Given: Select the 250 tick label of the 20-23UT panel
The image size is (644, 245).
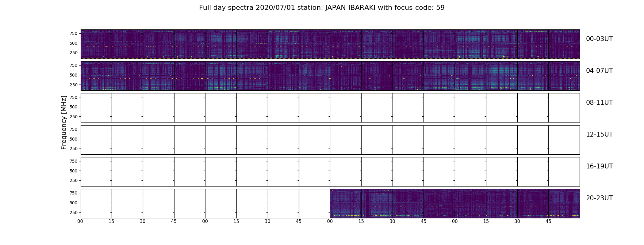Looking at the screenshot, I should [x=74, y=213].
